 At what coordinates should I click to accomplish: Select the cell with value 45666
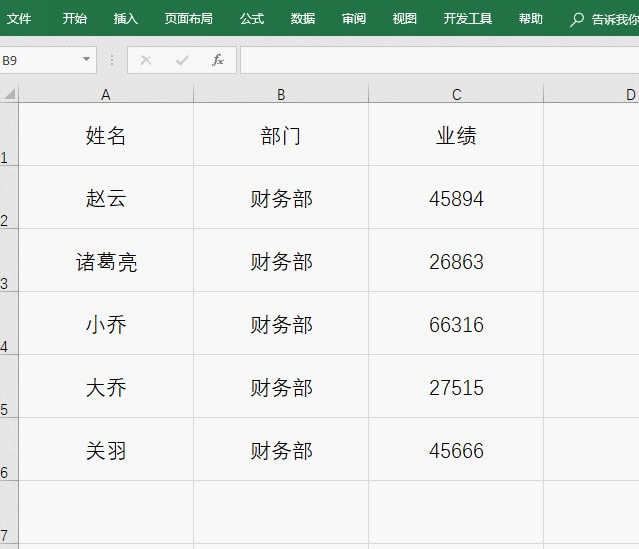456,449
